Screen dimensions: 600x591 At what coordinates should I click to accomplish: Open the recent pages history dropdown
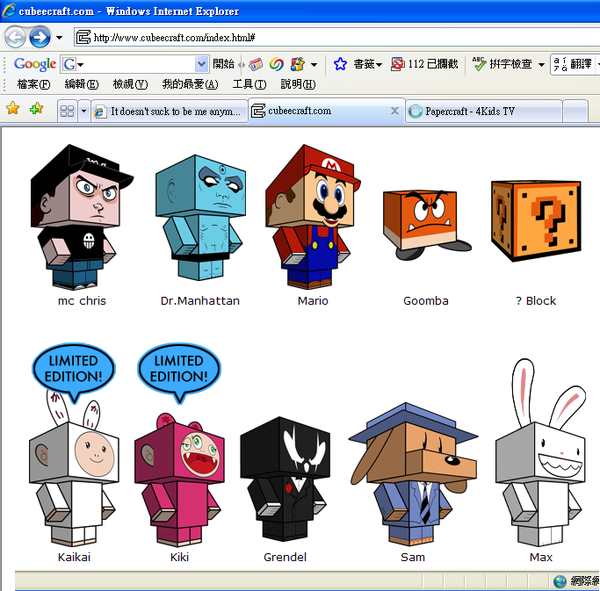[x=59, y=38]
